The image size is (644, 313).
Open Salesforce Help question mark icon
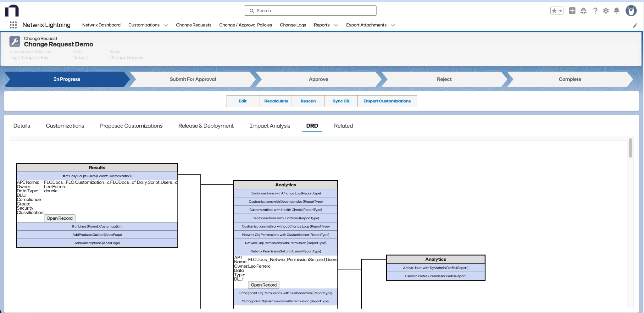595,10
